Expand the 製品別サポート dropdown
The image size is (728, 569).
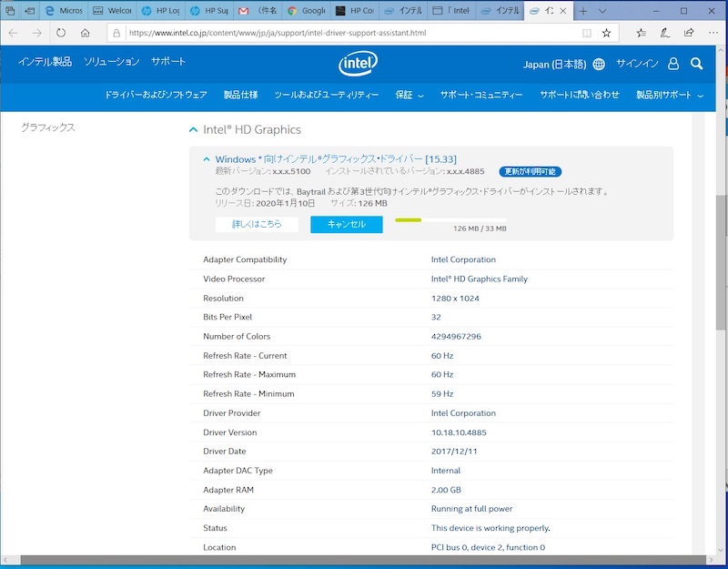pyautogui.click(x=670, y=95)
